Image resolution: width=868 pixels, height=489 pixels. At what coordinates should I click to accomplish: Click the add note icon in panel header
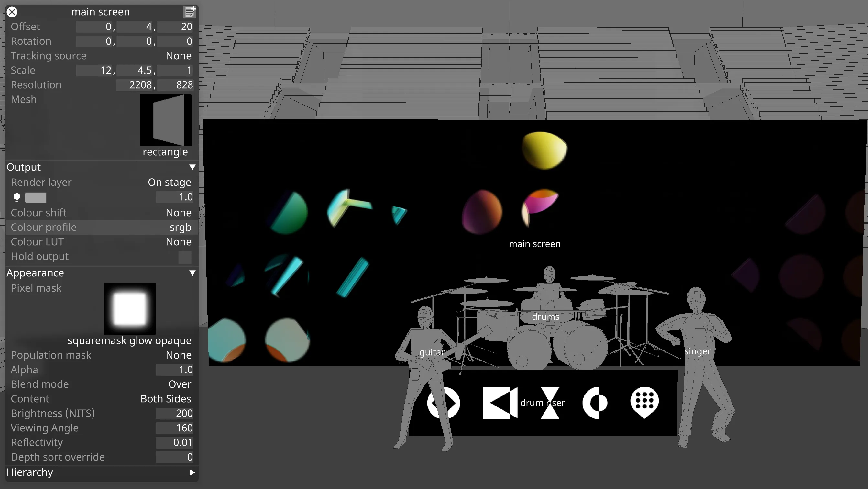pyautogui.click(x=190, y=12)
